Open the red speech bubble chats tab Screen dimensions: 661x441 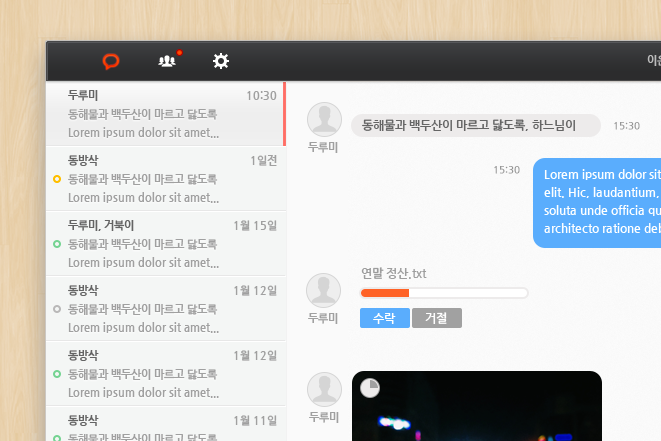click(111, 62)
